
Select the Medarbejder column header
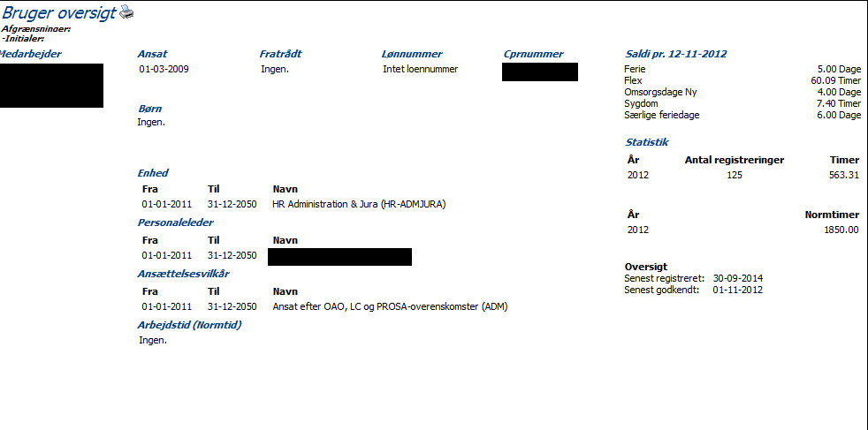tap(31, 54)
